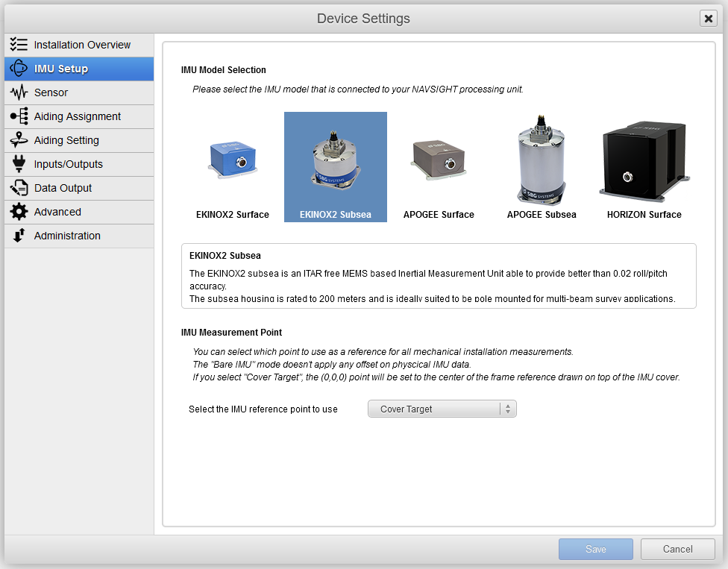Click the reference point dropdown arrows
728x569 pixels.
point(508,409)
